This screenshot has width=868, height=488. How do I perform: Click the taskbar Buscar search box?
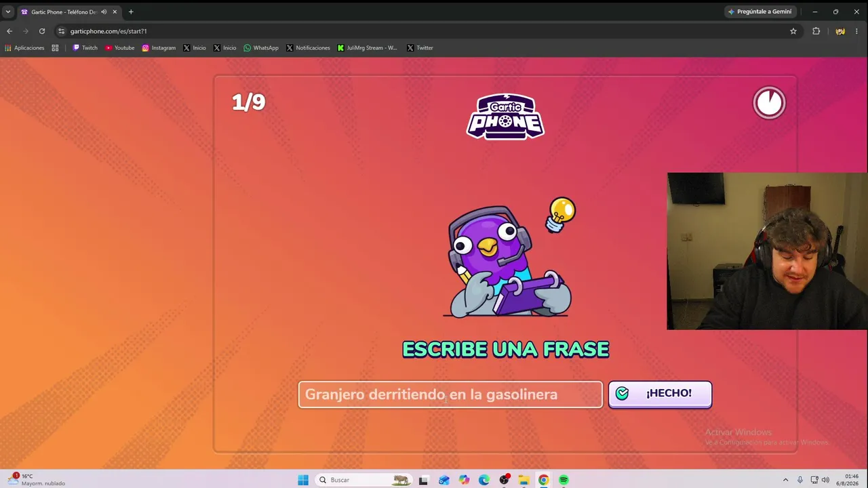(x=365, y=480)
